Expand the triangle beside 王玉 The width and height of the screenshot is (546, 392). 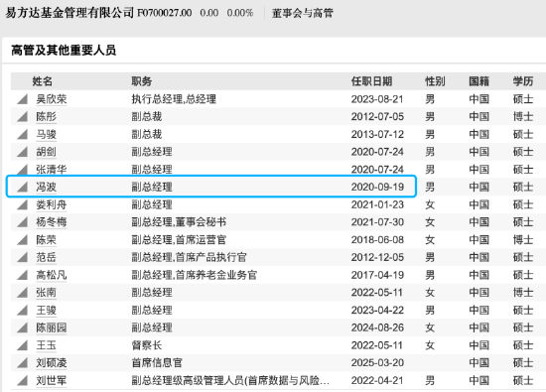click(22, 345)
